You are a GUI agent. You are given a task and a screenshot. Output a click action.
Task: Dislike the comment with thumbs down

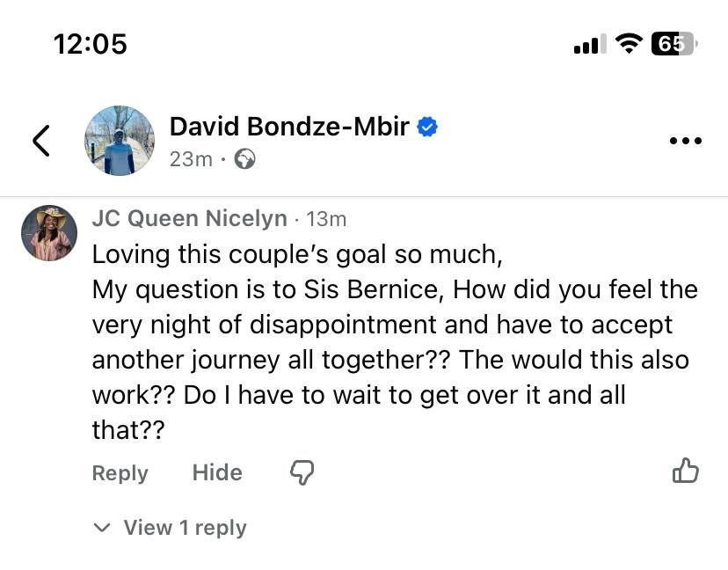tap(302, 472)
